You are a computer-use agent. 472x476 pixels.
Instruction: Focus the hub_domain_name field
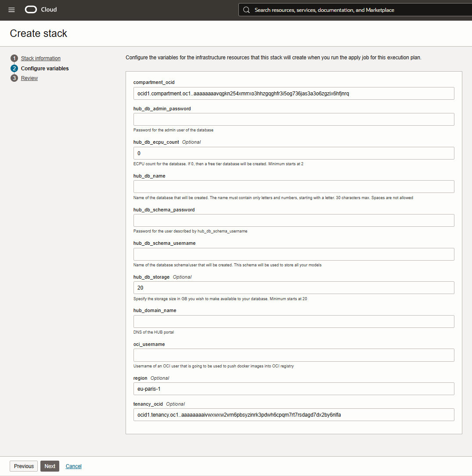point(294,321)
